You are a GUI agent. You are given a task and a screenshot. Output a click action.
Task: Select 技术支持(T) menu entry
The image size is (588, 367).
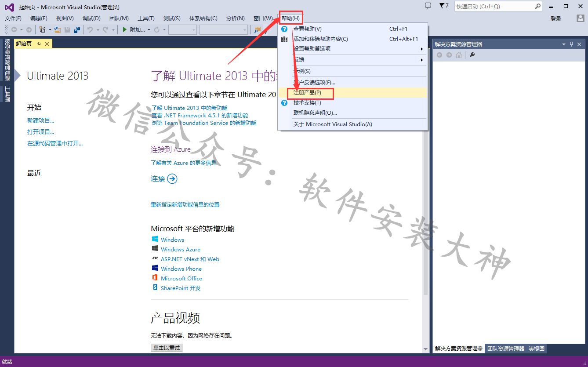352,103
